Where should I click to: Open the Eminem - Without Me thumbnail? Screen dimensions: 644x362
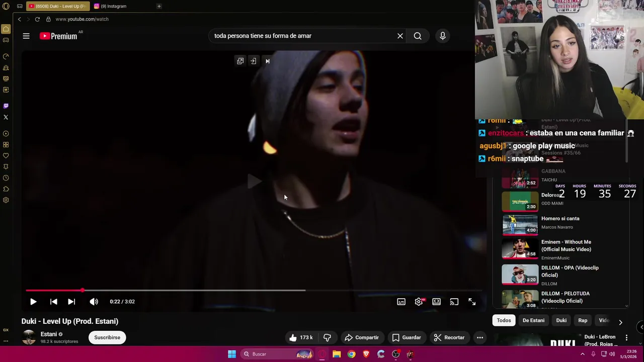point(520,248)
